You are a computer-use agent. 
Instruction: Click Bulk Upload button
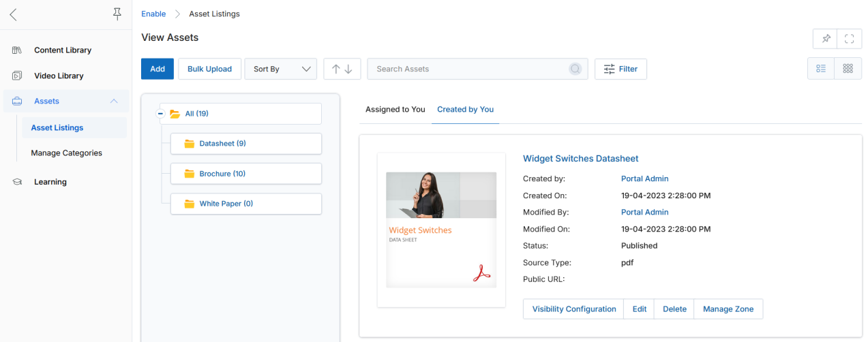209,69
